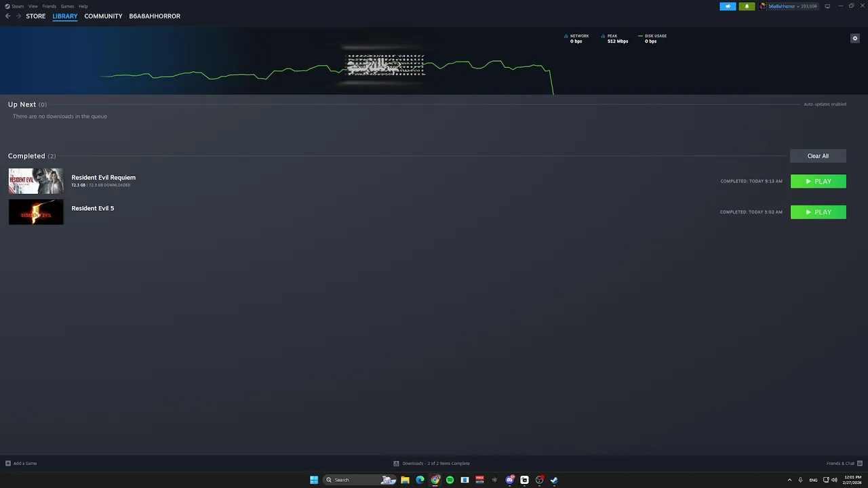Click the Clear All button
This screenshot has height=488, width=868.
[x=818, y=156]
